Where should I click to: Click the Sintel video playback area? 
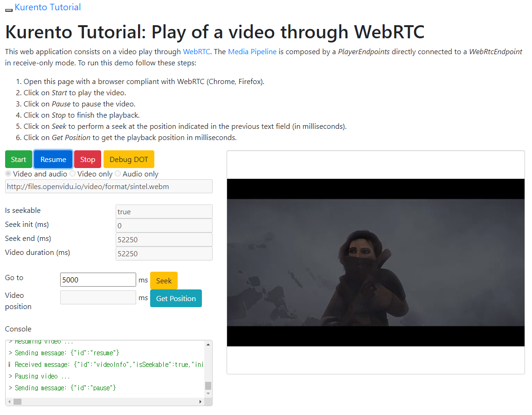click(376, 262)
